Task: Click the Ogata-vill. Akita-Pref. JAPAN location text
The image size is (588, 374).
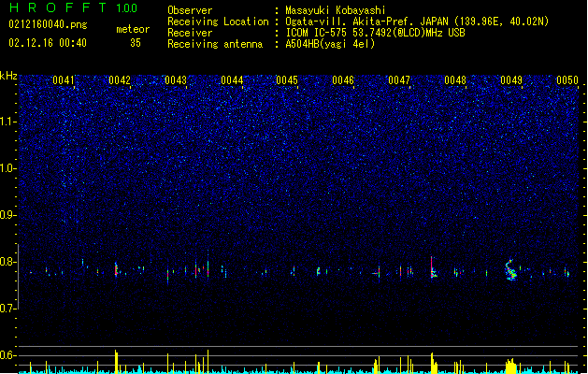Action: click(417, 22)
